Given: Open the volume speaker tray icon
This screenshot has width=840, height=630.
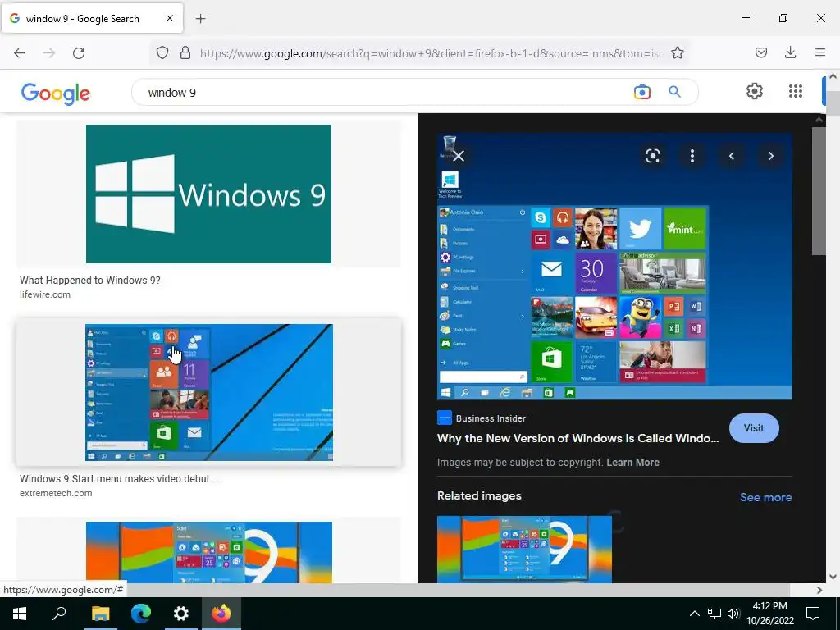Looking at the screenshot, I should coord(733,614).
